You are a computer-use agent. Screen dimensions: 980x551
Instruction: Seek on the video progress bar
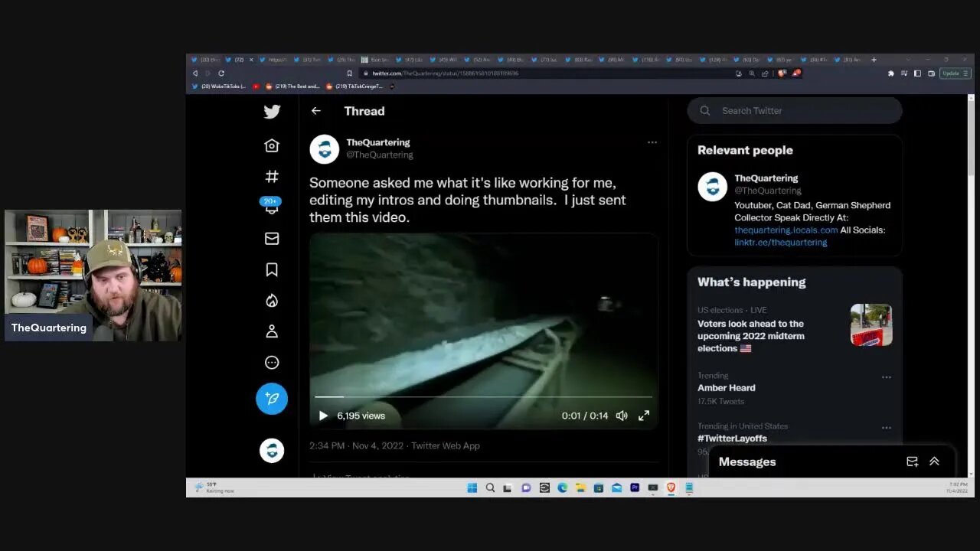coord(483,397)
